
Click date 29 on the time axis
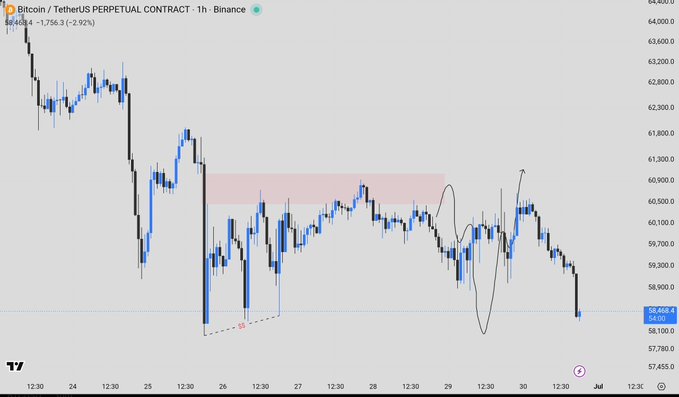[x=448, y=386]
